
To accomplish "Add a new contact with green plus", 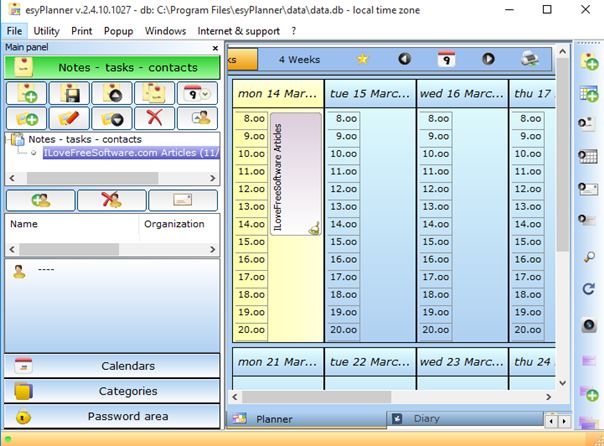I will (41, 199).
